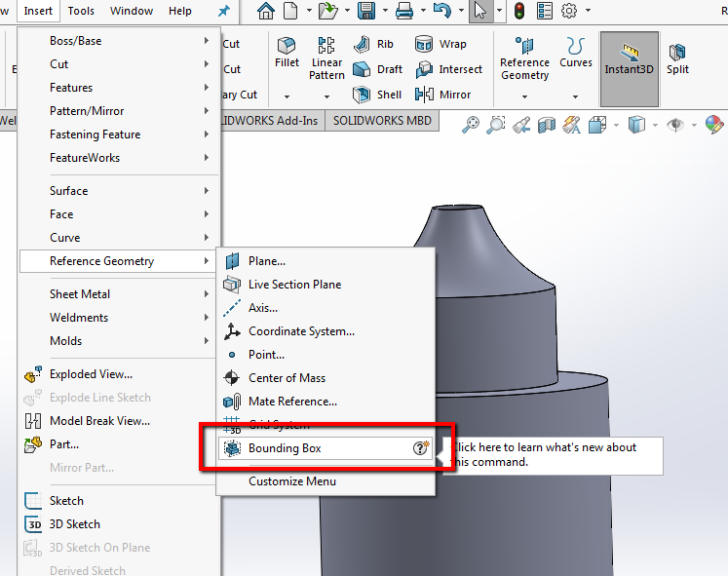Viewport: 728px width, 576px height.
Task: Expand the Boss/Base submenu
Action: [x=119, y=41]
